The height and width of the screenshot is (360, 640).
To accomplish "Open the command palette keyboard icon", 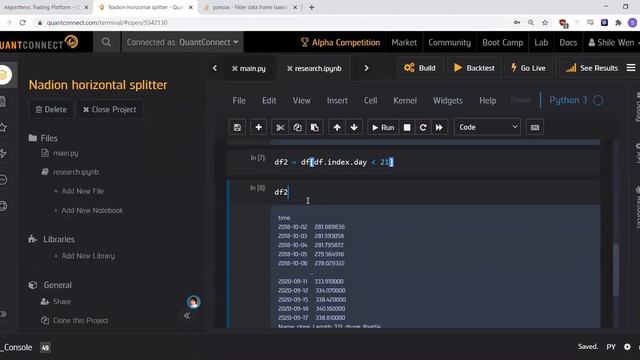I will (x=535, y=127).
